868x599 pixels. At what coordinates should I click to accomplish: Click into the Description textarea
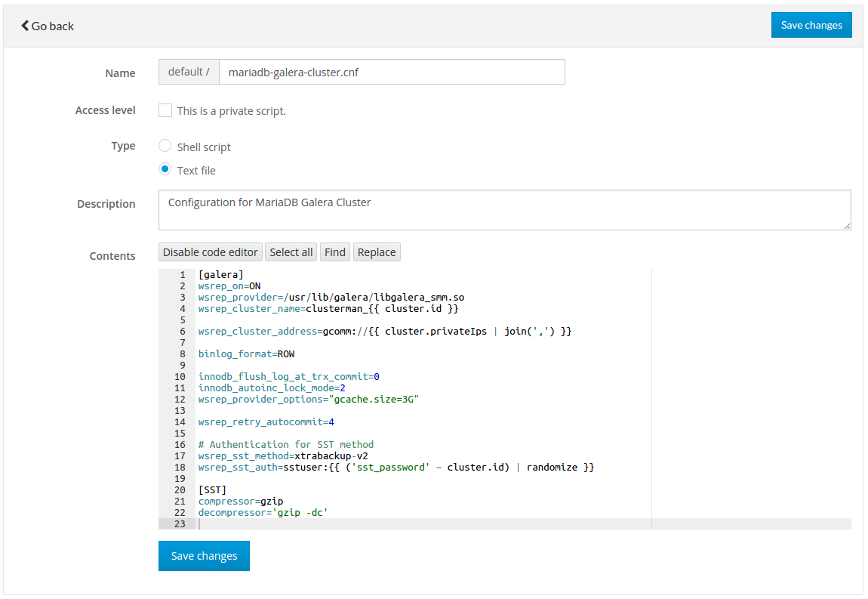504,210
